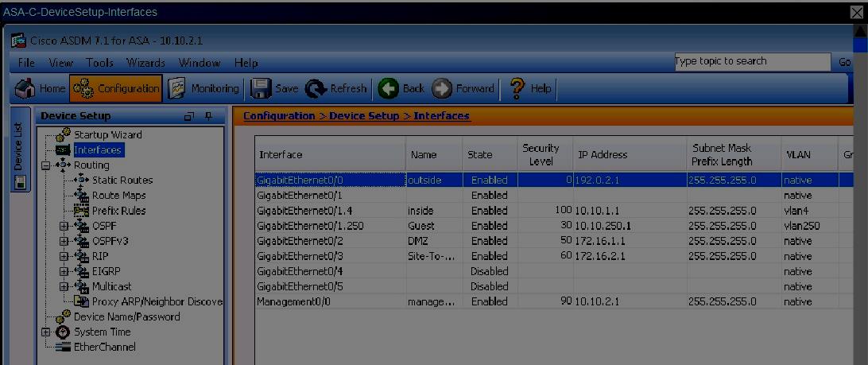Image resolution: width=868 pixels, height=365 pixels.
Task: Float the Device Setup panel
Action: tap(189, 116)
